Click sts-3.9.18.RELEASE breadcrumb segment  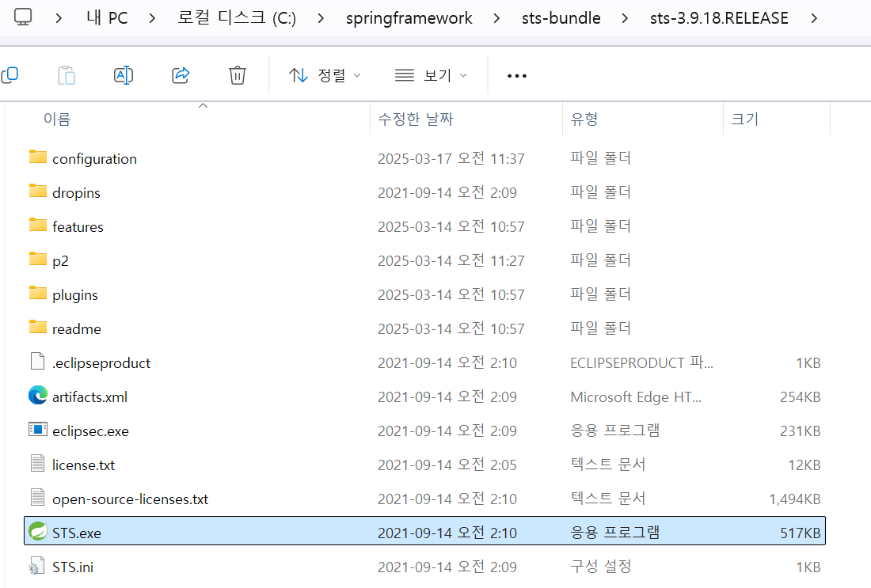pos(719,17)
